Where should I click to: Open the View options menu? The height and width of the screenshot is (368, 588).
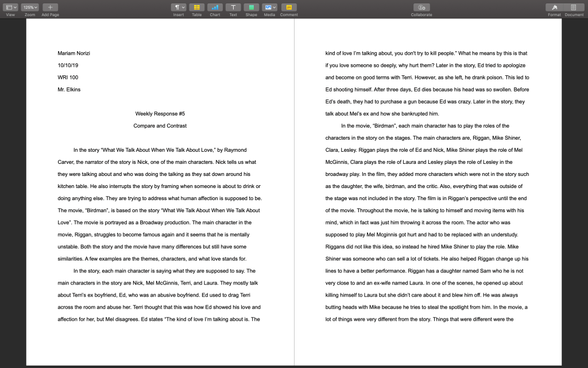[10, 7]
